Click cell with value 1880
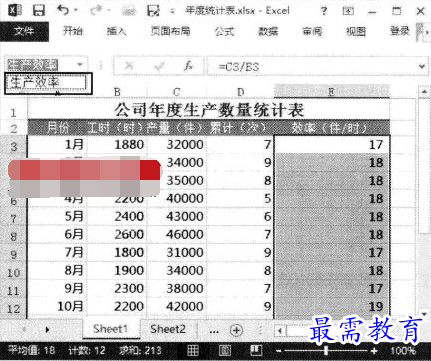 click(x=117, y=145)
